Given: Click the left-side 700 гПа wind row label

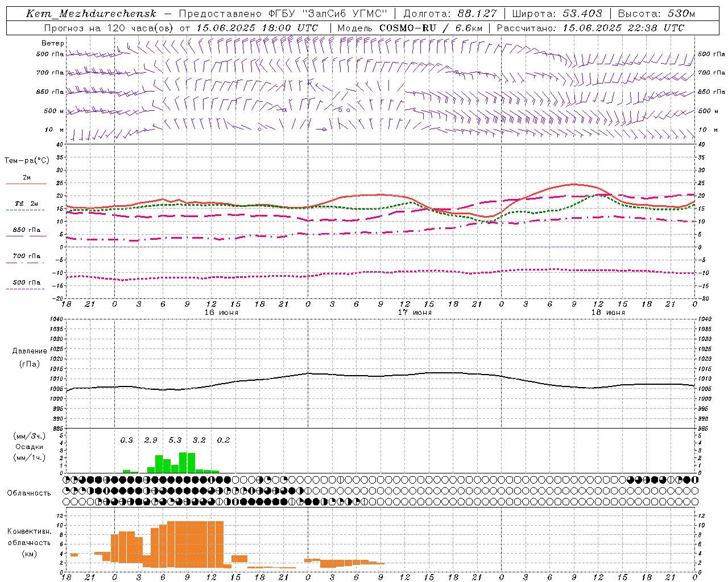Looking at the screenshot, I should [50, 73].
